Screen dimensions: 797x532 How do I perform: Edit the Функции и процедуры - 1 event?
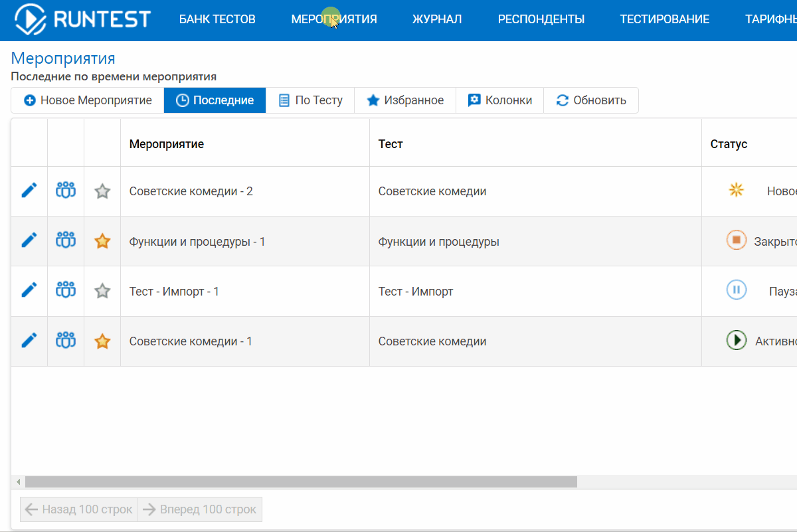coord(29,240)
